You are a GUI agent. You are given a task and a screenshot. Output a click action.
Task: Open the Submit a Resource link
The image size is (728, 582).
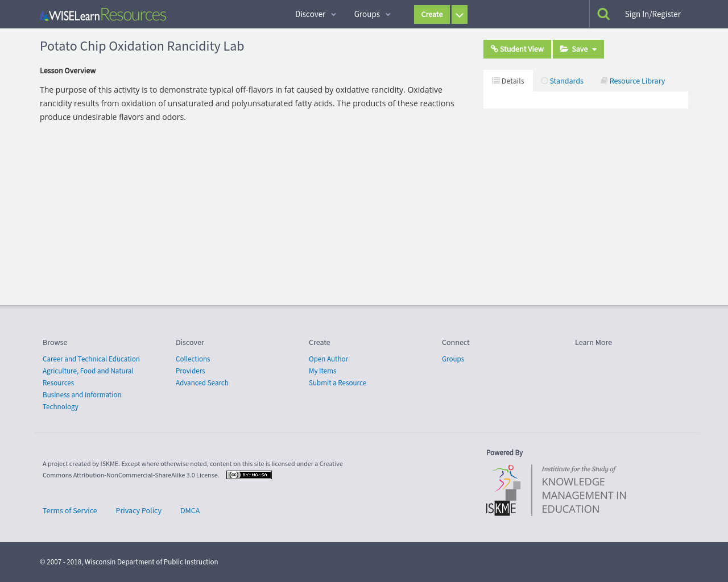[337, 383]
